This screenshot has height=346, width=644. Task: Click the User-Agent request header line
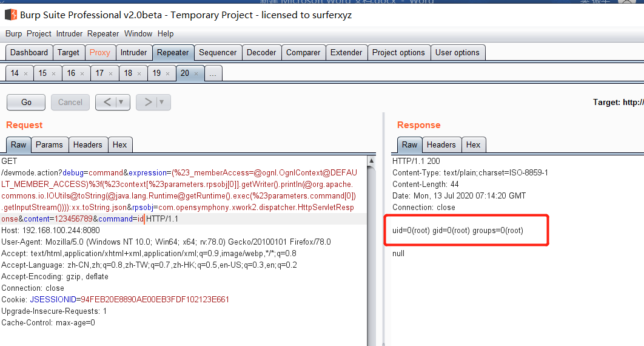[166, 242]
